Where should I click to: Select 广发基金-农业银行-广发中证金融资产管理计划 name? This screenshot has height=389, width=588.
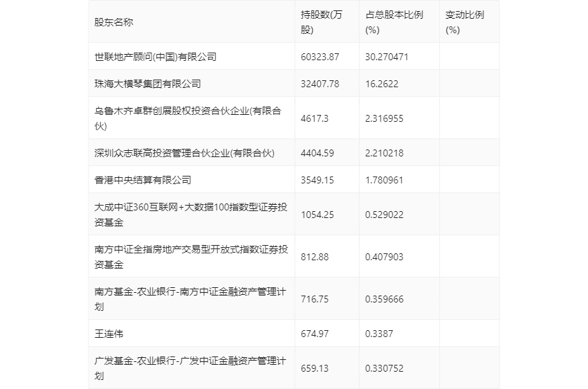190,368
